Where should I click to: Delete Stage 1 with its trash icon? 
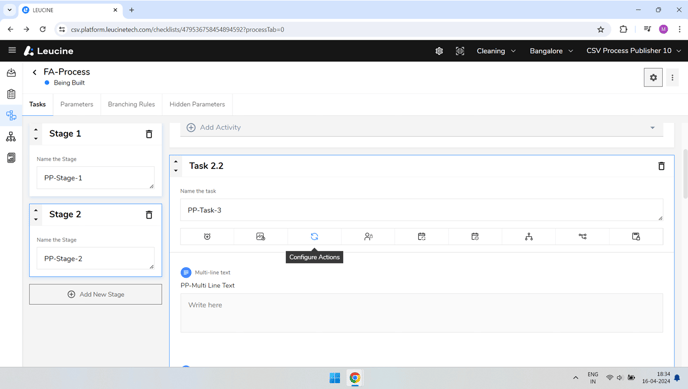coord(149,134)
